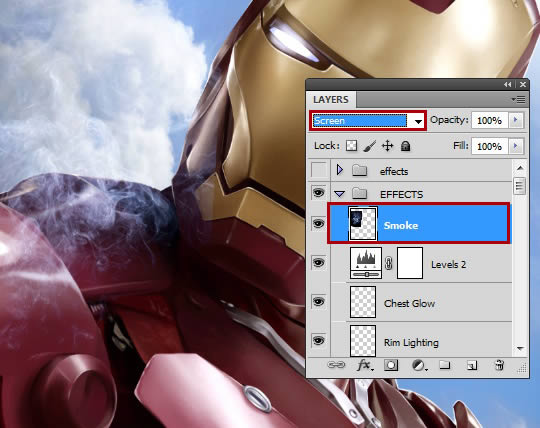Add a layer mask
This screenshot has width=540, height=428.
pos(391,365)
